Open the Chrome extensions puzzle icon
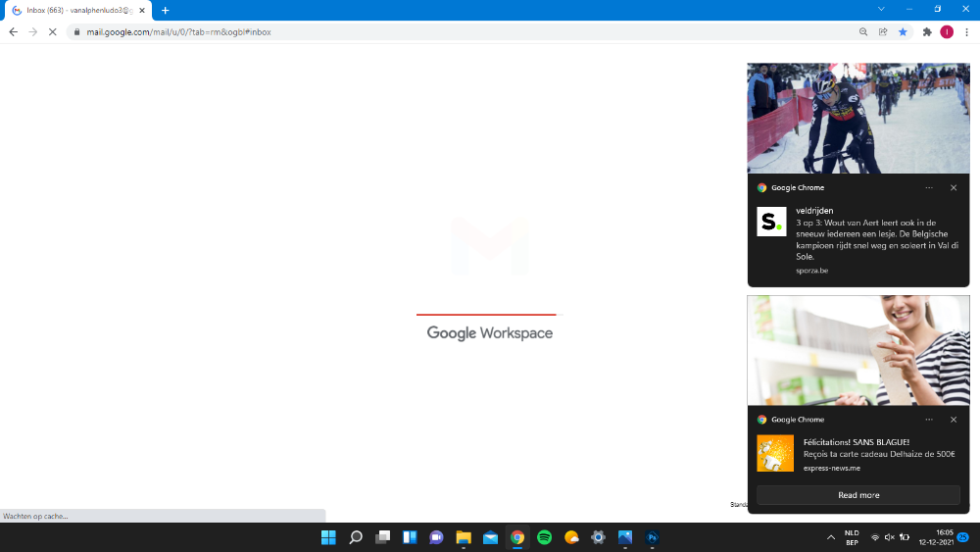The height and width of the screenshot is (552, 980). coord(927,31)
